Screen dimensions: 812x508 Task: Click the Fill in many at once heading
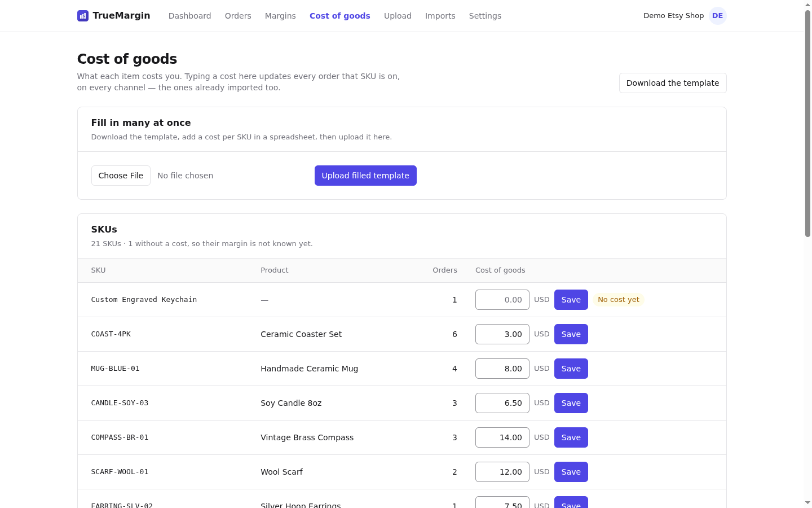[141, 122]
